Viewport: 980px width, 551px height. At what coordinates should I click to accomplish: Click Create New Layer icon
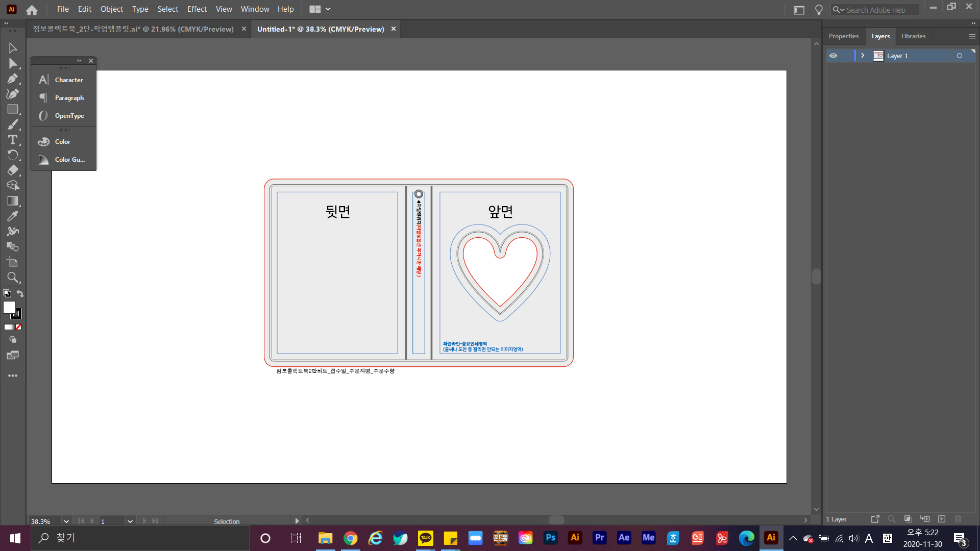[x=942, y=519]
